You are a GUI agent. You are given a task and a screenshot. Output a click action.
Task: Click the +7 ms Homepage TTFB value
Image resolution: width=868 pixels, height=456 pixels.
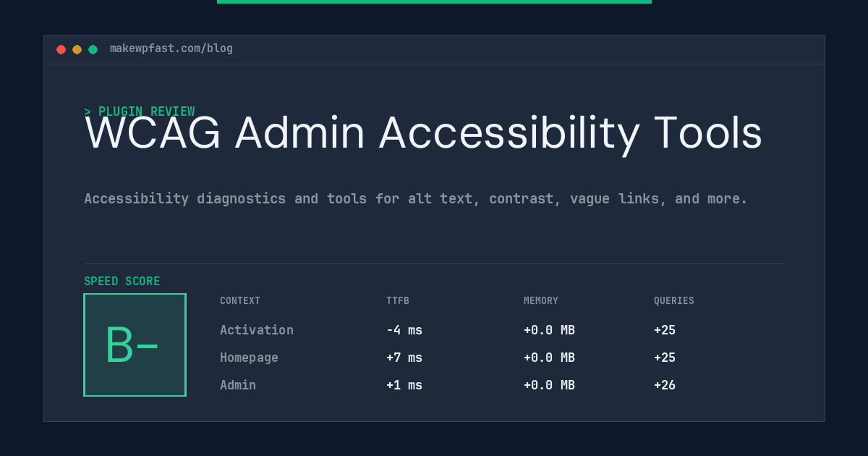pos(404,358)
